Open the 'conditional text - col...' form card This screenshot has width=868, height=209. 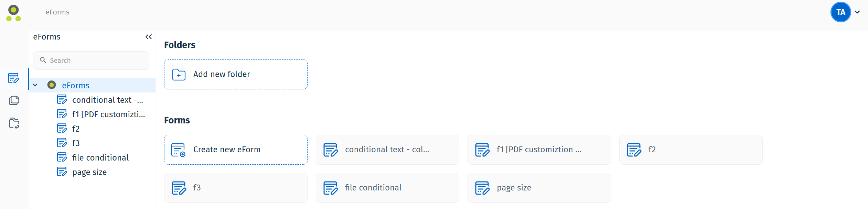tap(387, 150)
